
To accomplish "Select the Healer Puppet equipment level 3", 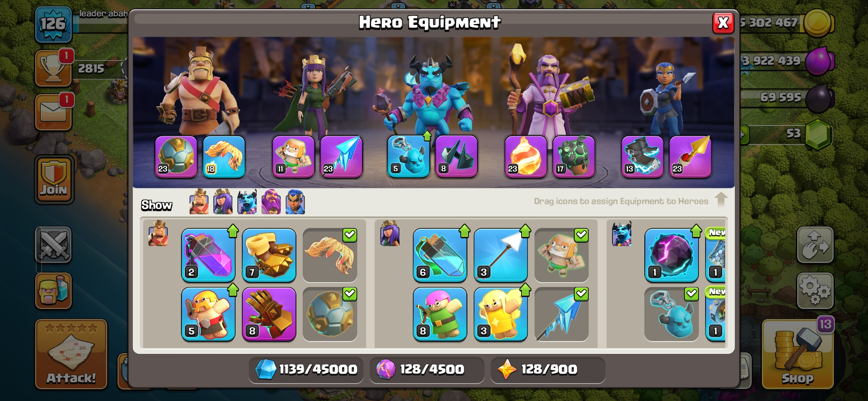I will coord(501,314).
